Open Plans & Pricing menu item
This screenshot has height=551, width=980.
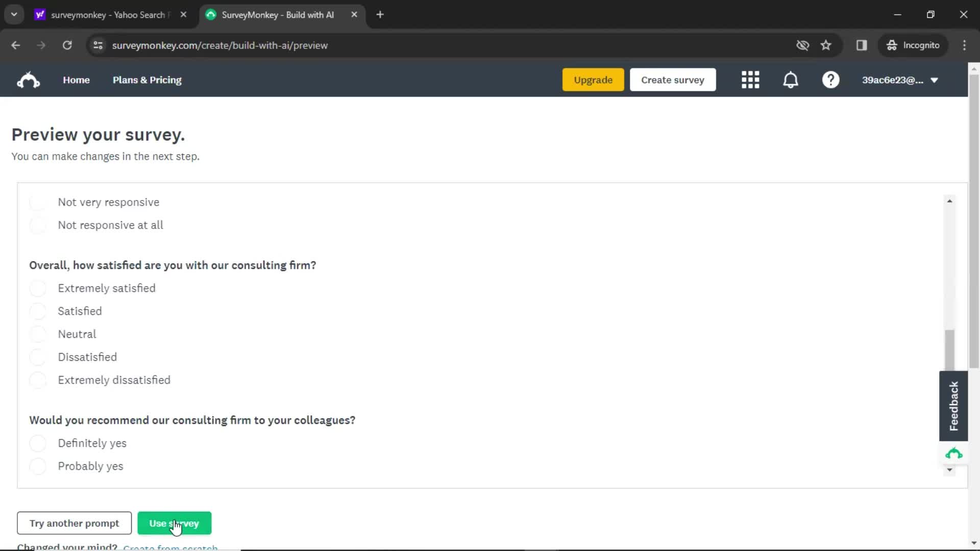click(146, 80)
